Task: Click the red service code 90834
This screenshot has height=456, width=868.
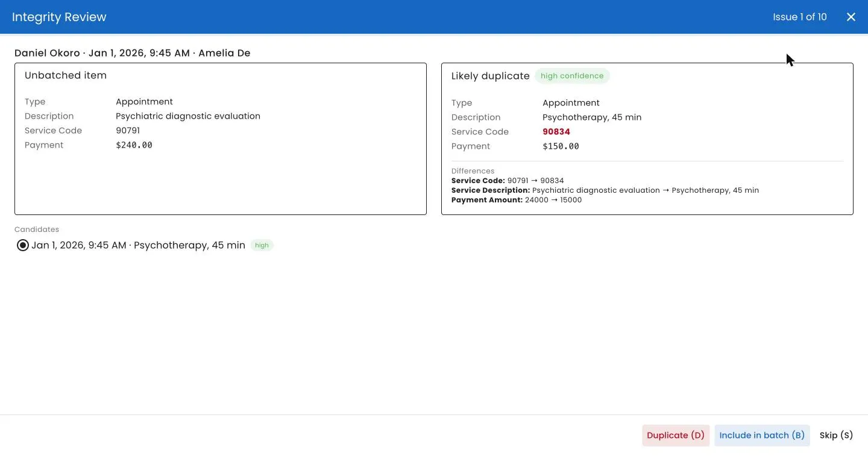Action: pyautogui.click(x=556, y=132)
